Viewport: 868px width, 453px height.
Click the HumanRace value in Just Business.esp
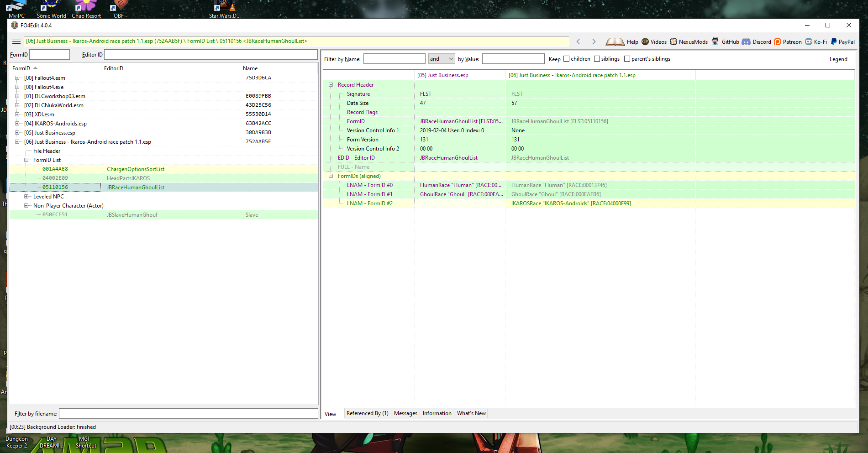[460, 185]
